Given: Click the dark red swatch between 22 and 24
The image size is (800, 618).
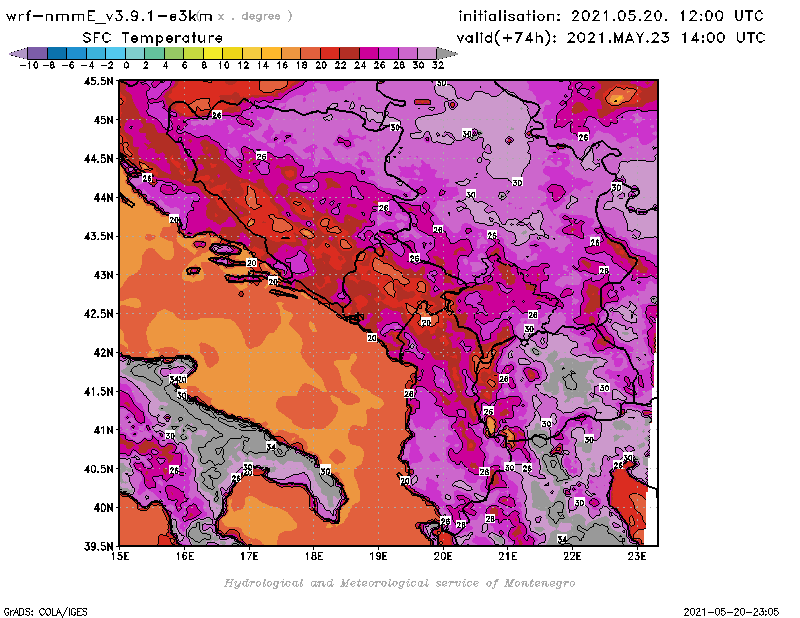Looking at the screenshot, I should coord(349,53).
